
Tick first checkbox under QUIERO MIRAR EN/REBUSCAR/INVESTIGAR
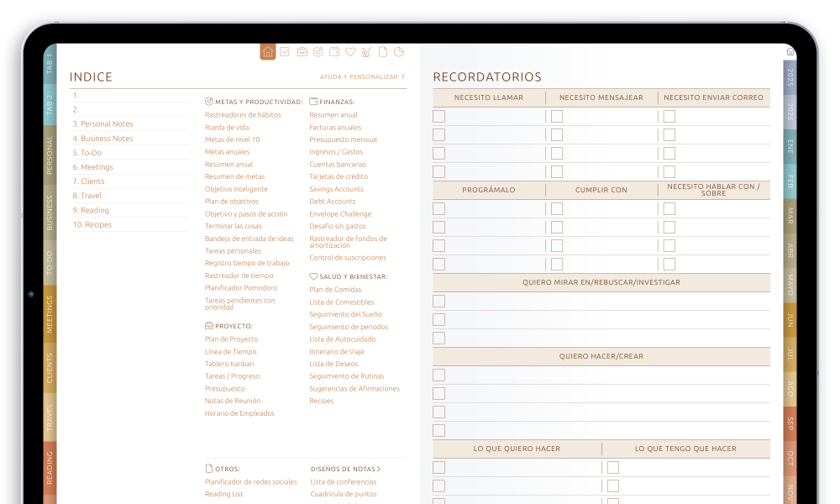pos(438,301)
